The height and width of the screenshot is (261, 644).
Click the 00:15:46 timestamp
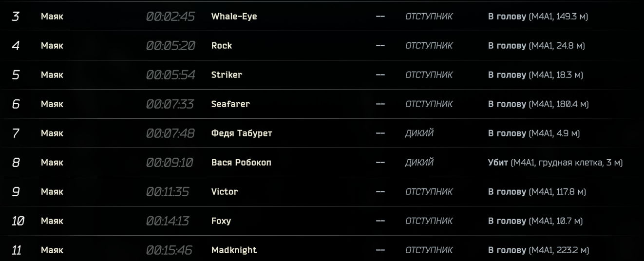pyautogui.click(x=169, y=250)
